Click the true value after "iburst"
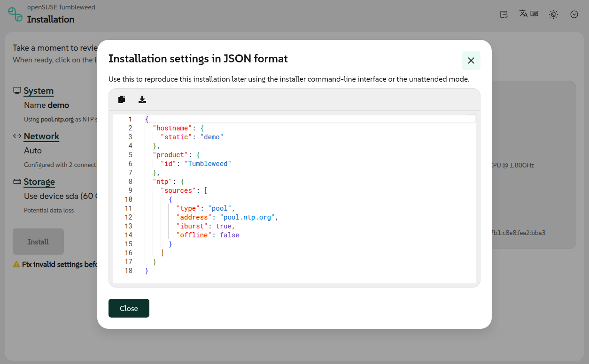Image resolution: width=589 pixels, height=364 pixels. coord(224,226)
